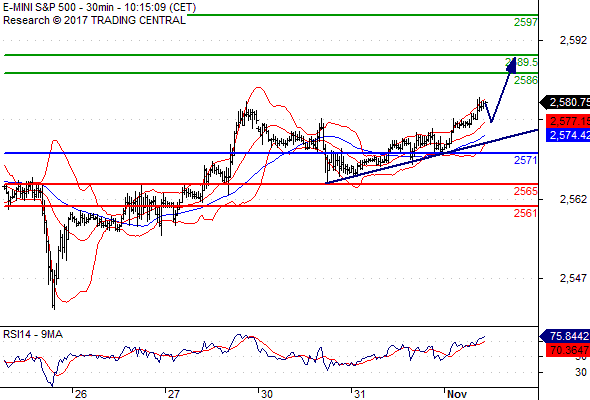Click the 2565 support level label
Screen dimensions: 590x400
click(526, 191)
